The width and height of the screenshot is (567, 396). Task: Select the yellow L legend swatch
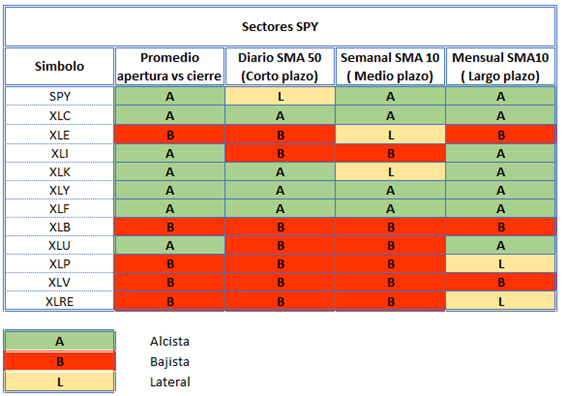[x=60, y=382]
